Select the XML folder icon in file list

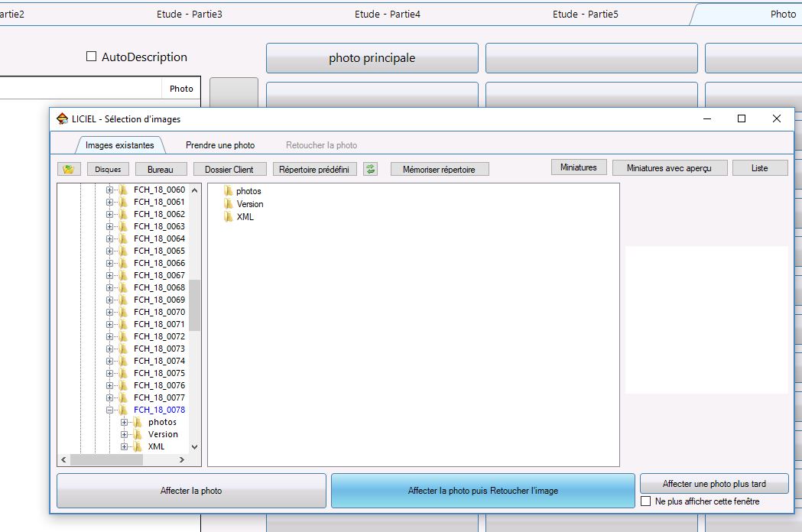coord(228,216)
